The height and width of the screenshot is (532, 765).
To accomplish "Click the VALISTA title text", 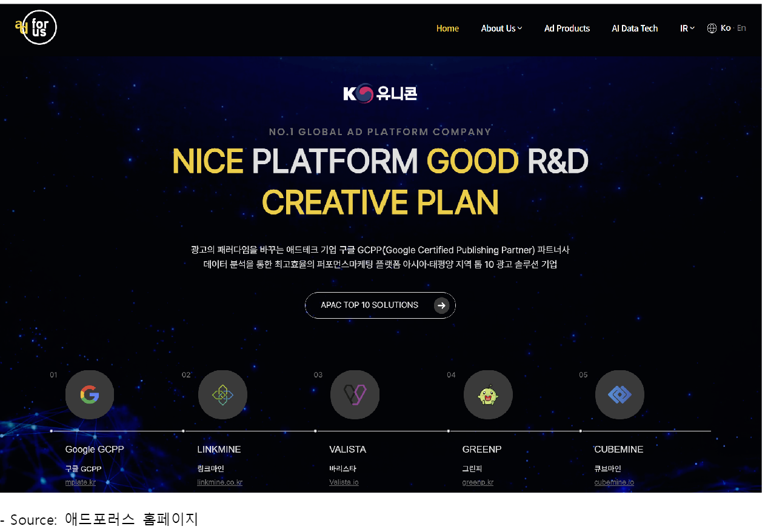I will (x=347, y=450).
